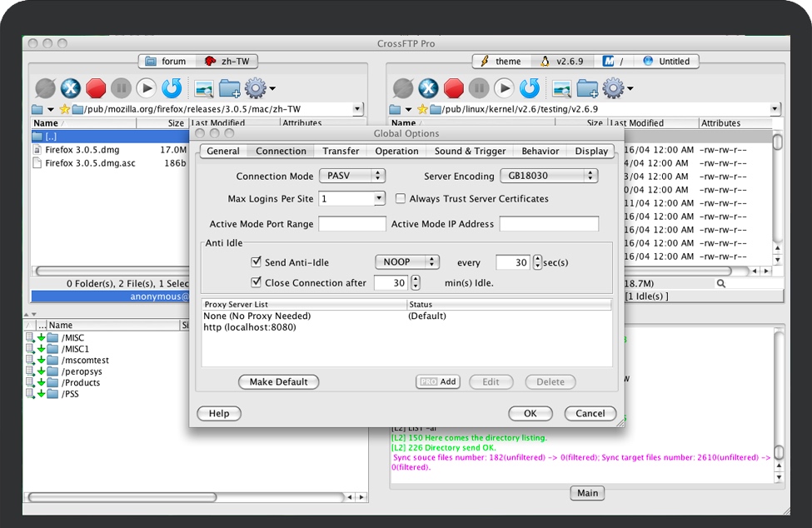Refresh the kernel directory listing
This screenshot has height=528, width=812.
[529, 87]
